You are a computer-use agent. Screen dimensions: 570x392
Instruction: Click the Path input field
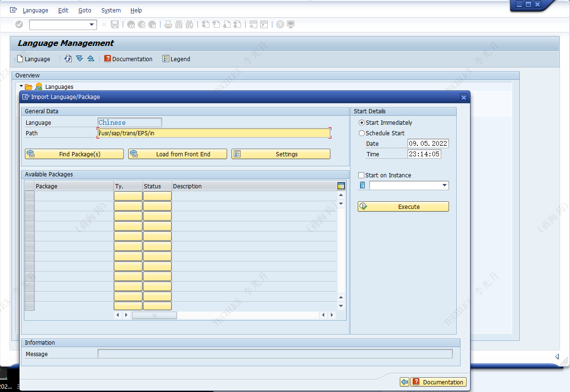214,133
